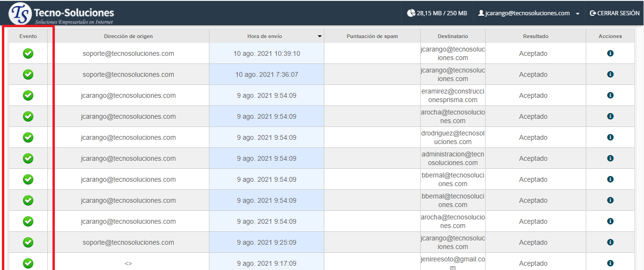
Task: Click info icon for the 9:25:09 email
Action: pos(610,242)
